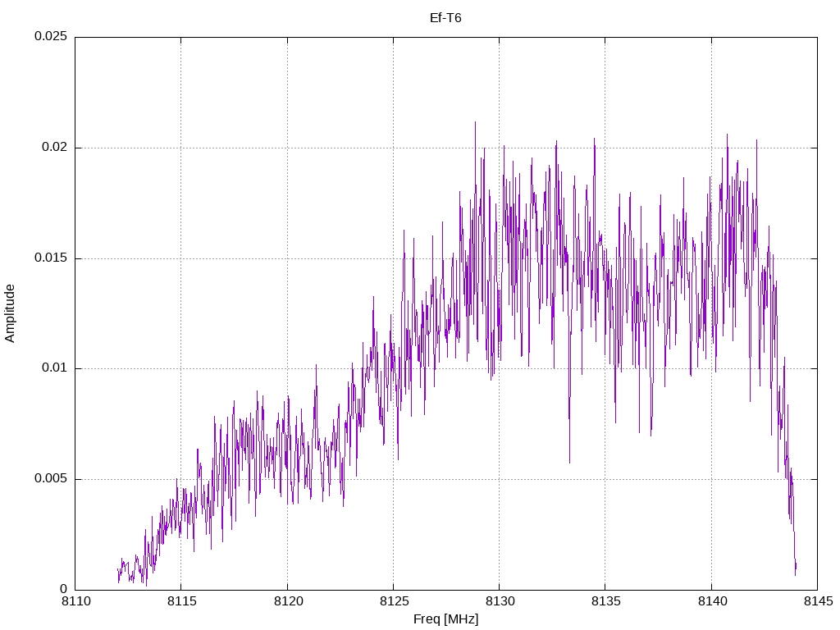This screenshot has height=630, width=840.
Task: Select the 8145 x-axis tick label
Action: (x=818, y=601)
